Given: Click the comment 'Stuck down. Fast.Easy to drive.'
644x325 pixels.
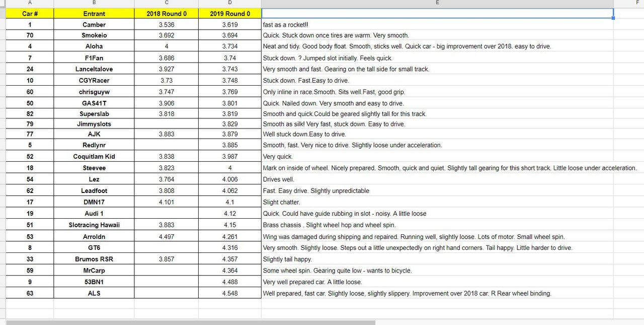Looking at the screenshot, I should pos(306,81).
